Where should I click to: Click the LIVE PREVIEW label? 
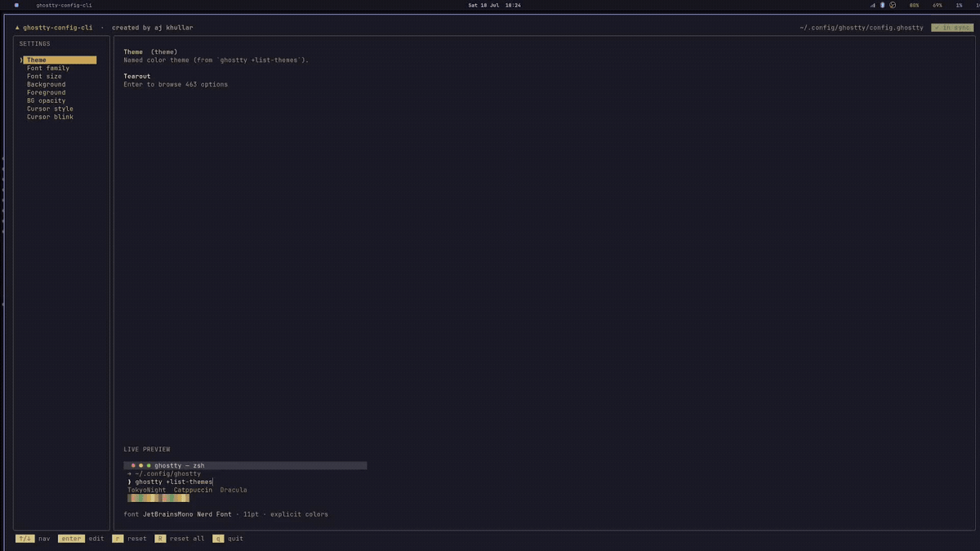pyautogui.click(x=147, y=449)
